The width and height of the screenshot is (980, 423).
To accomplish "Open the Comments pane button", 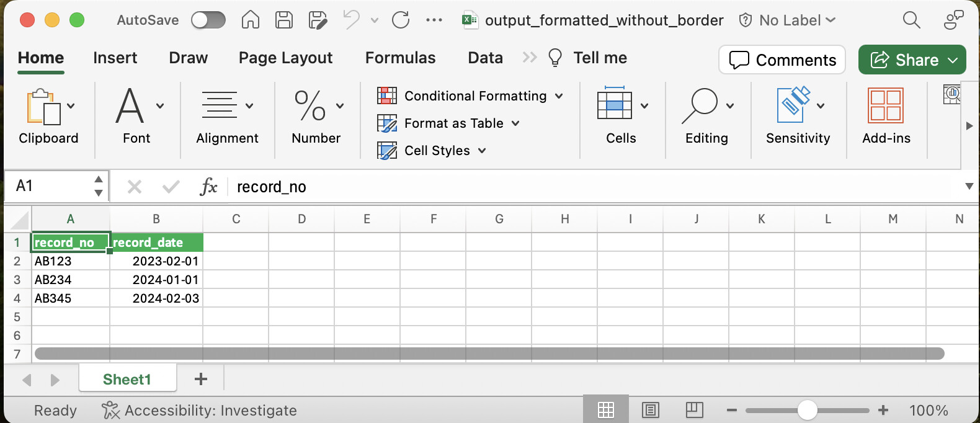I will pos(782,60).
